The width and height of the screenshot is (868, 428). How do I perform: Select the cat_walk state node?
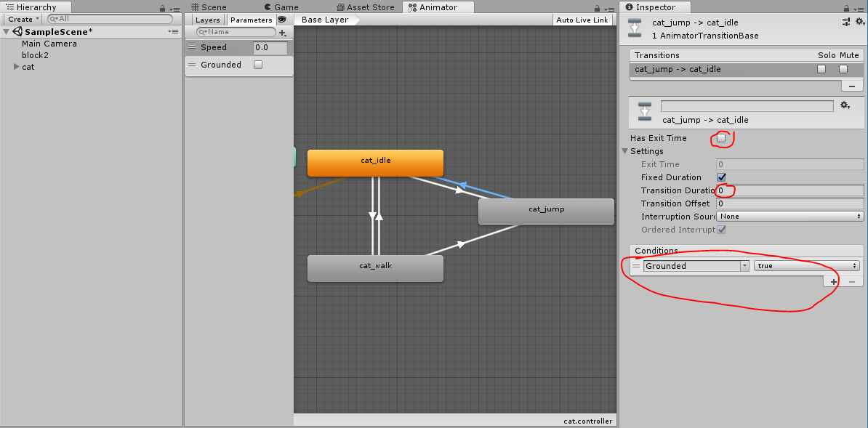[375, 269]
